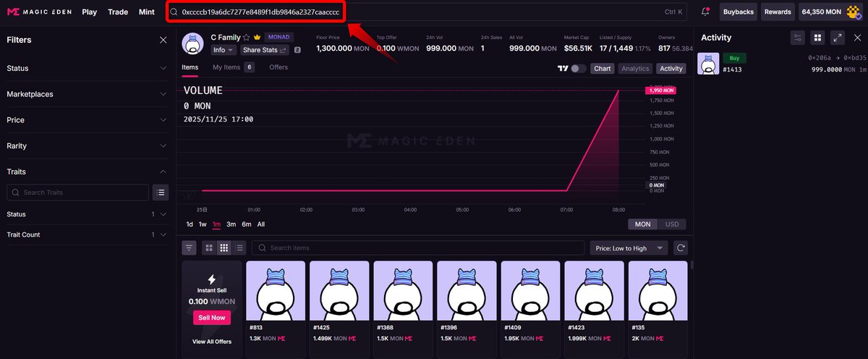Screen dimensions: 868x359
Task: Click the small chain icon next to Share Stats
Action: pyautogui.click(x=297, y=50)
